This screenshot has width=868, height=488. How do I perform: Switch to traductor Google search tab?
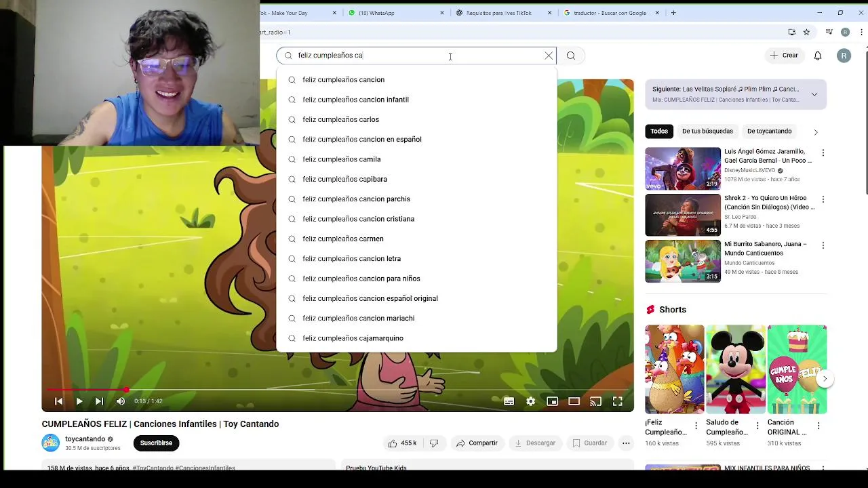(x=610, y=13)
